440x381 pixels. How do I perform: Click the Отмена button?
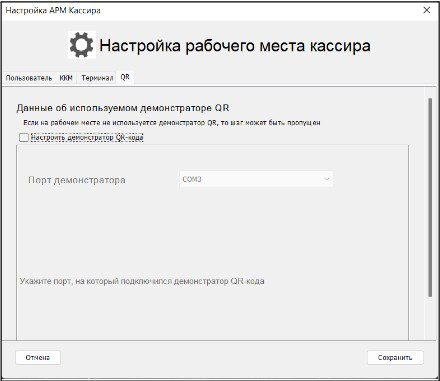[38, 358]
